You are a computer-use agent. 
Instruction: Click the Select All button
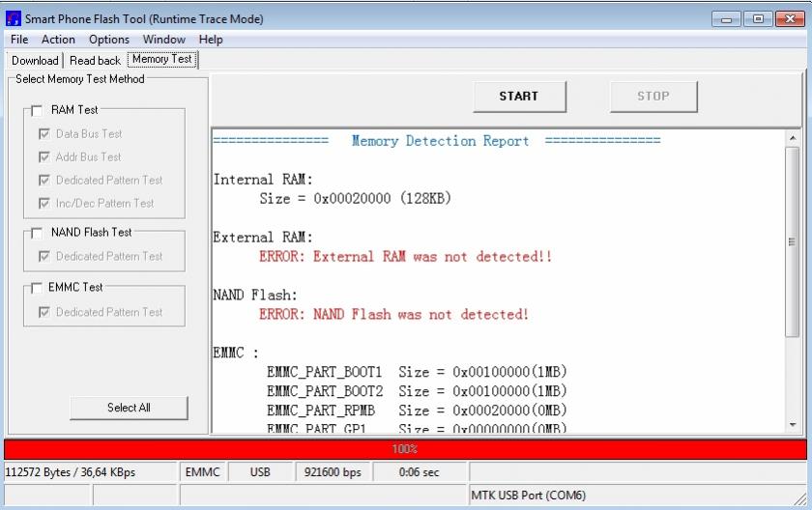[x=129, y=408]
